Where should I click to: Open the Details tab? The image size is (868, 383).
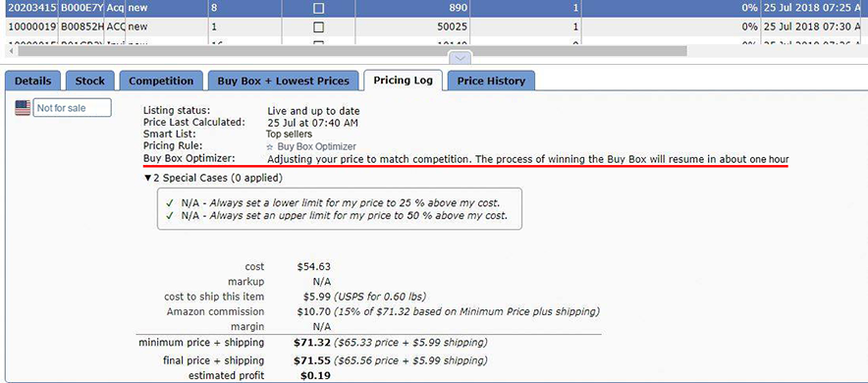[x=32, y=81]
